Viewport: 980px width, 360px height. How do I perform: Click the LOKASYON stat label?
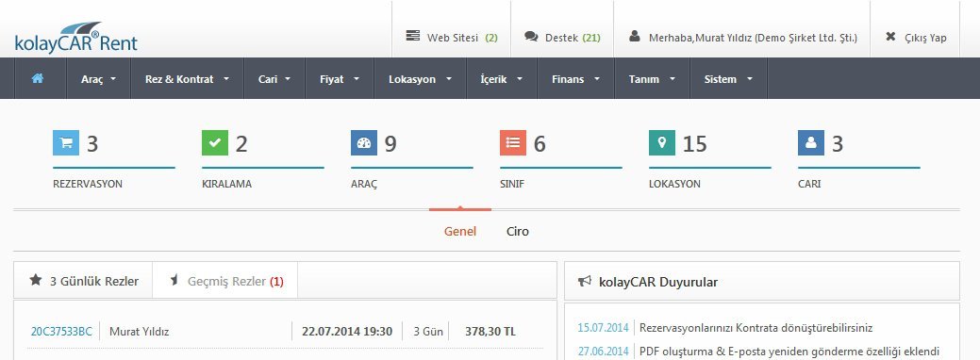pos(675,185)
